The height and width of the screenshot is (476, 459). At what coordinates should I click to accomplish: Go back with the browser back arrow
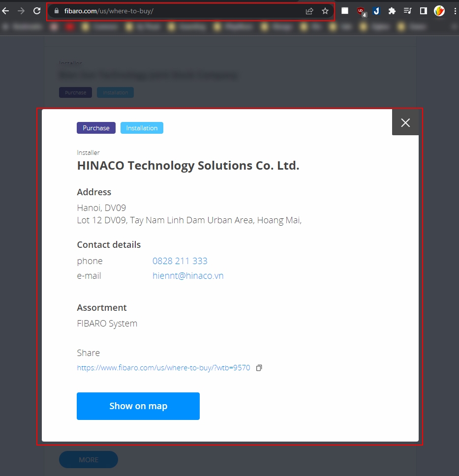(x=5, y=11)
